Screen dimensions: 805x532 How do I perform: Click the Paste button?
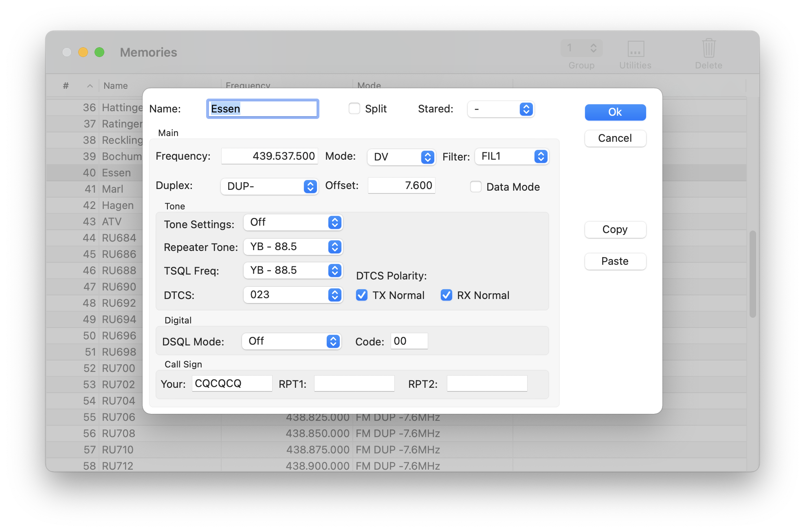[615, 261]
